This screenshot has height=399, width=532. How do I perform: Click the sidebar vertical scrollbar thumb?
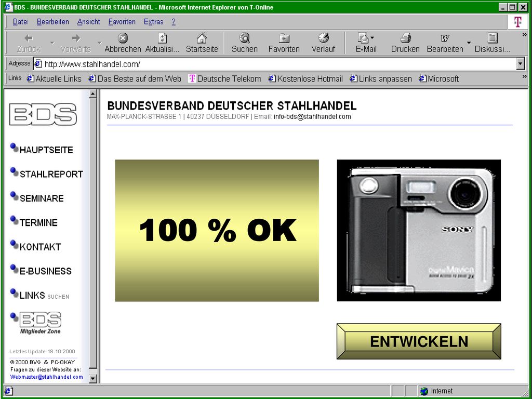click(92, 233)
